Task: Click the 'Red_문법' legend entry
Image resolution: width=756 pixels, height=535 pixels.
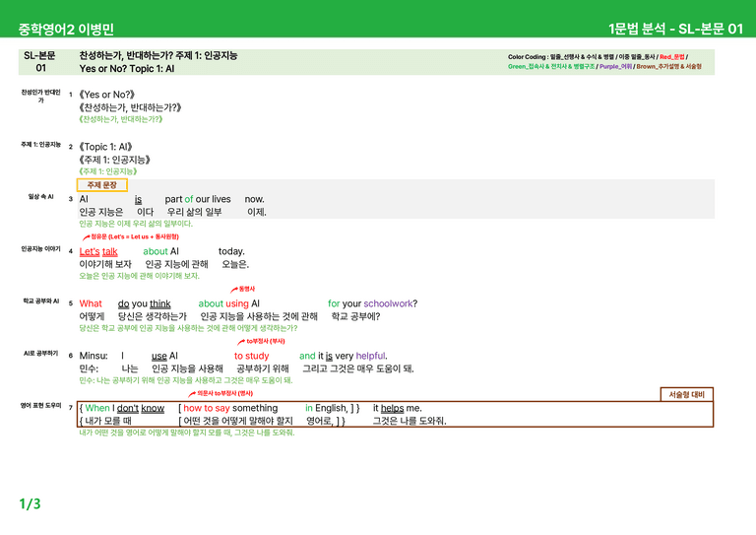Action: (672, 57)
